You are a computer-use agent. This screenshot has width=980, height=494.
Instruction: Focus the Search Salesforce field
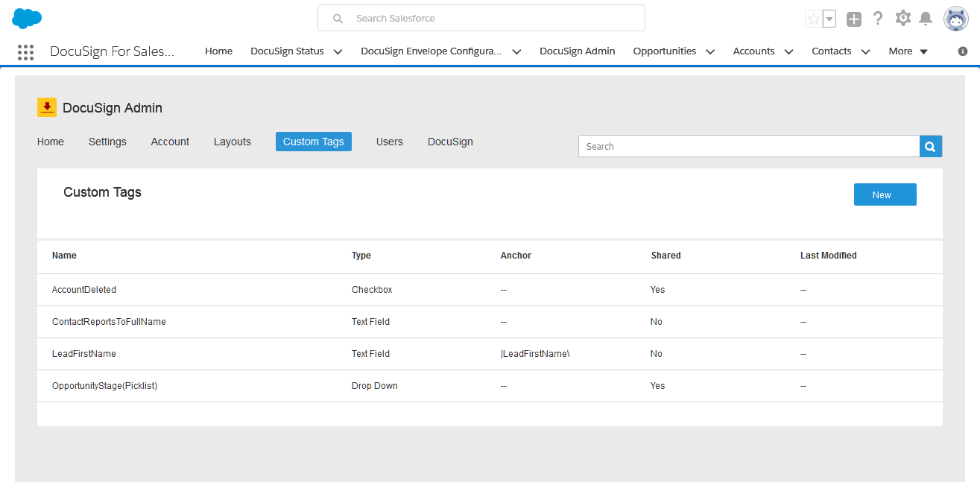tap(481, 18)
